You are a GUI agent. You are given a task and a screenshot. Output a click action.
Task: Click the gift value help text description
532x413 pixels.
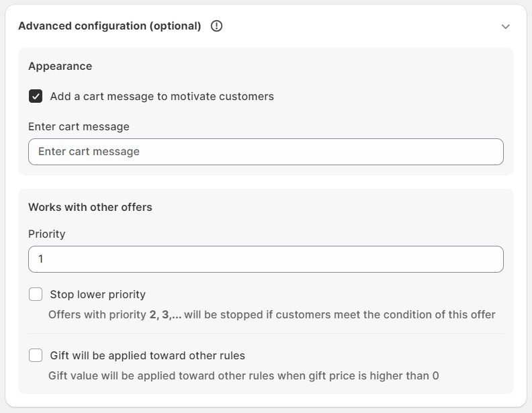coord(243,375)
